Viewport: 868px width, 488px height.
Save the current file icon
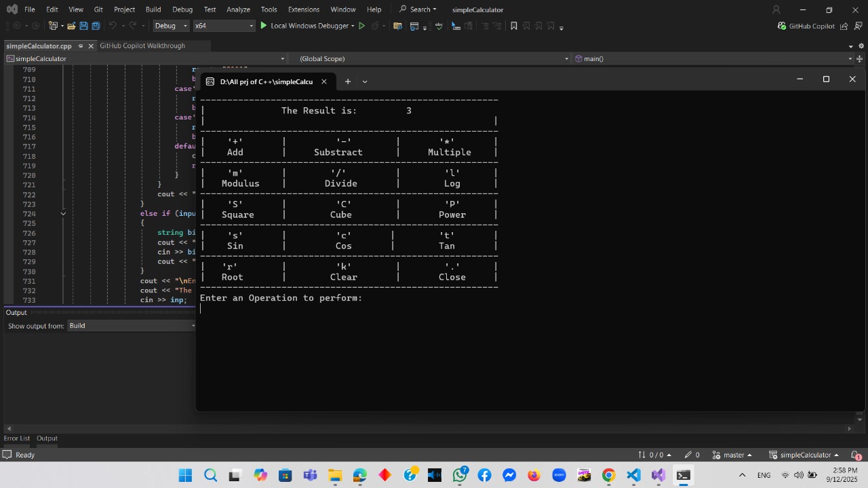point(83,26)
